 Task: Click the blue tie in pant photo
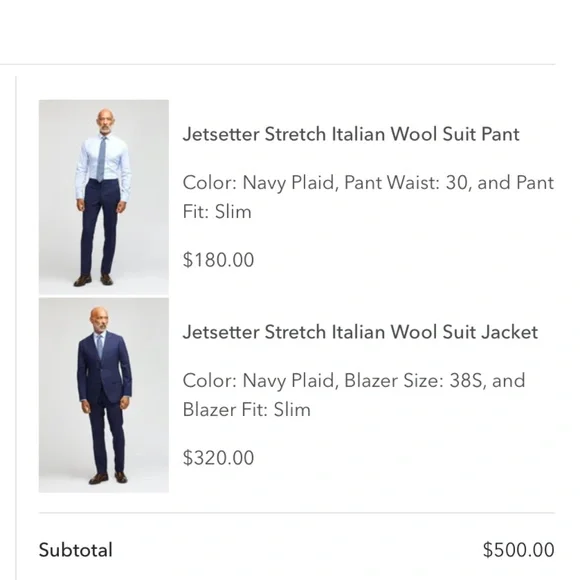coord(101,159)
